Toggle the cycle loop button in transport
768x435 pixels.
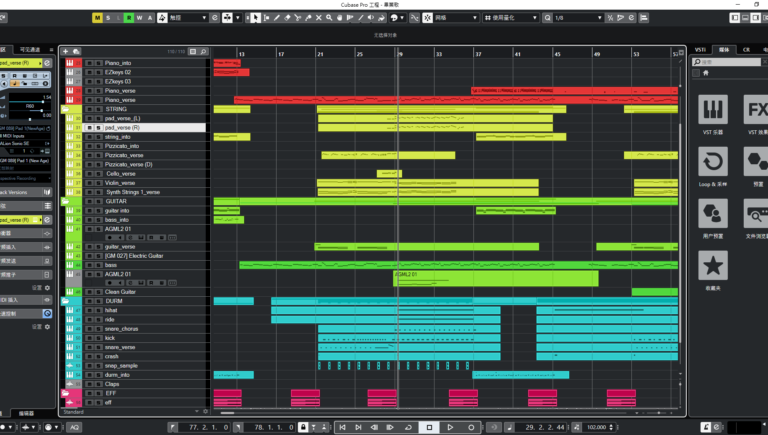coord(407,427)
